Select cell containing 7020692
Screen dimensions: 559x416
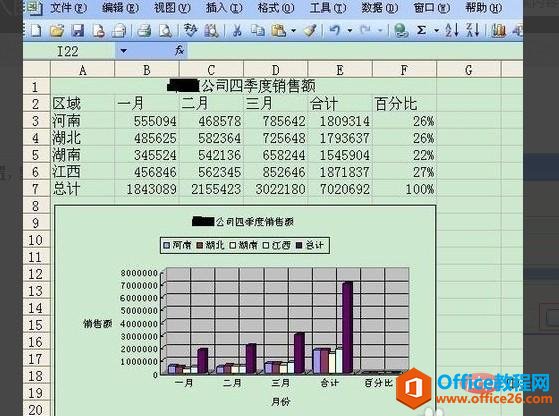pos(340,189)
